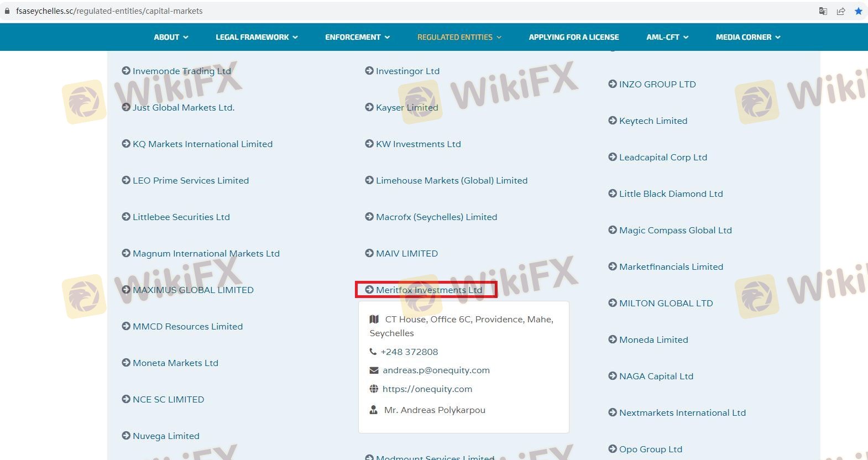The image size is (868, 460).
Task: Click the phone icon beside +248 372808
Action: (373, 352)
